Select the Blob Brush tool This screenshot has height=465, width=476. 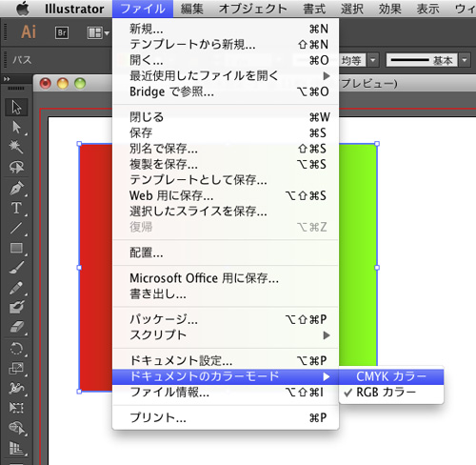click(x=16, y=307)
